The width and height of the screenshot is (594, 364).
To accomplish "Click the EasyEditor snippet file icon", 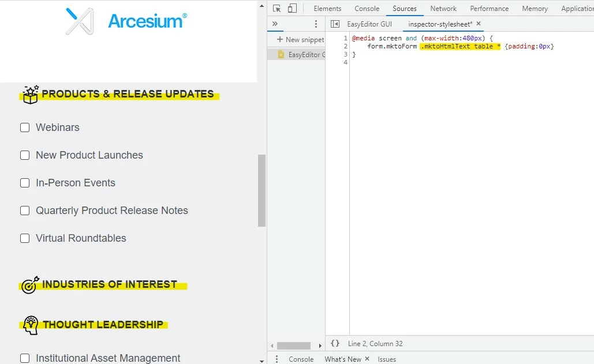I will pyautogui.click(x=281, y=54).
